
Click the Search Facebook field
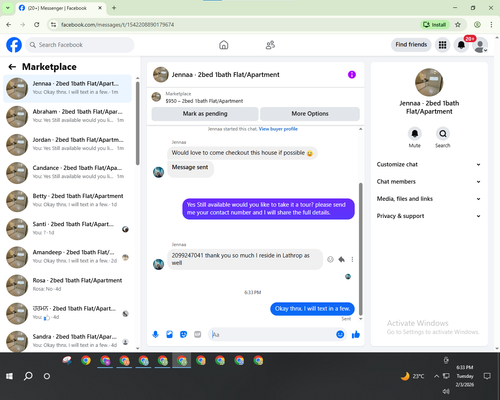tap(80, 45)
